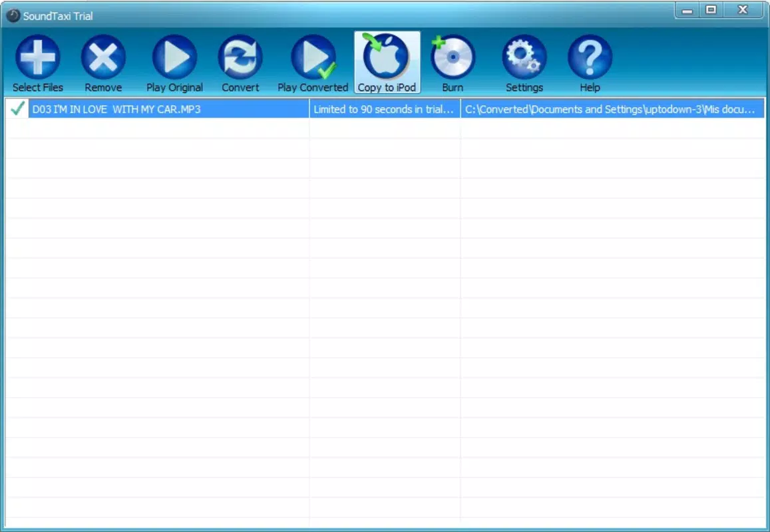
Task: Open the Burn disc tool
Action: point(453,63)
